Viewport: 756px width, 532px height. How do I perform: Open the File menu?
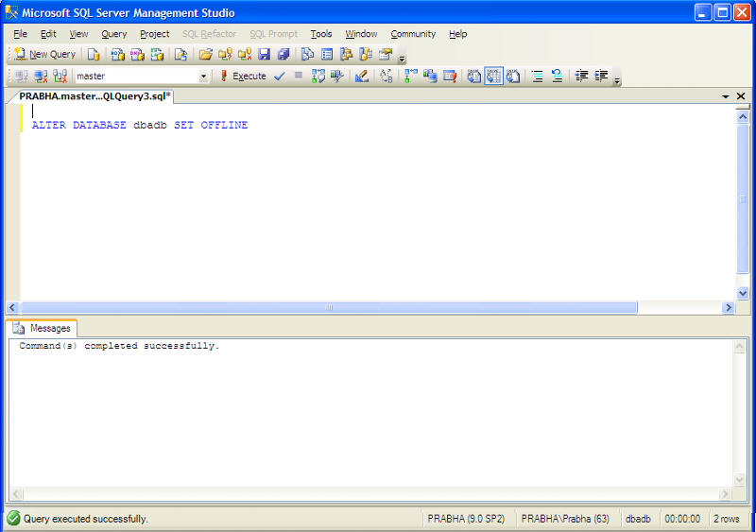coord(20,34)
